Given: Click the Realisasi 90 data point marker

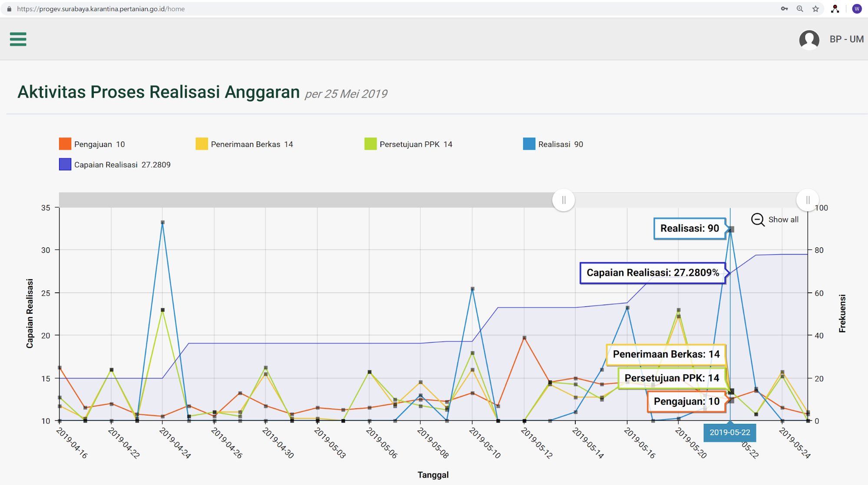Looking at the screenshot, I should point(731,229).
